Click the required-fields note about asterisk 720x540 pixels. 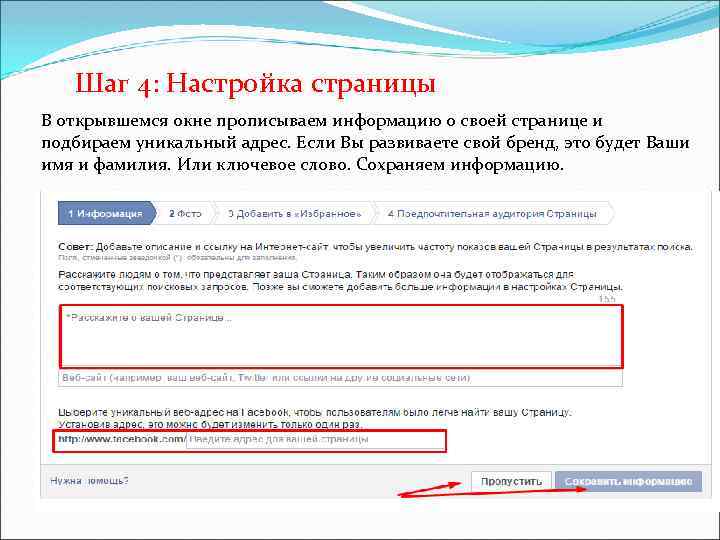point(177,258)
